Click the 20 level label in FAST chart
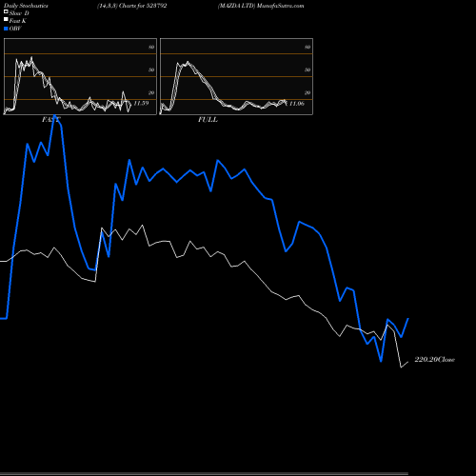Screen dimensions: 476x476 (151, 92)
